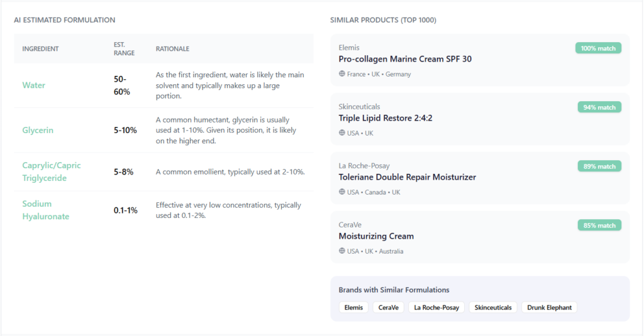Click the Sodium Hyaluronate rationale text
This screenshot has height=336, width=644.
(228, 210)
